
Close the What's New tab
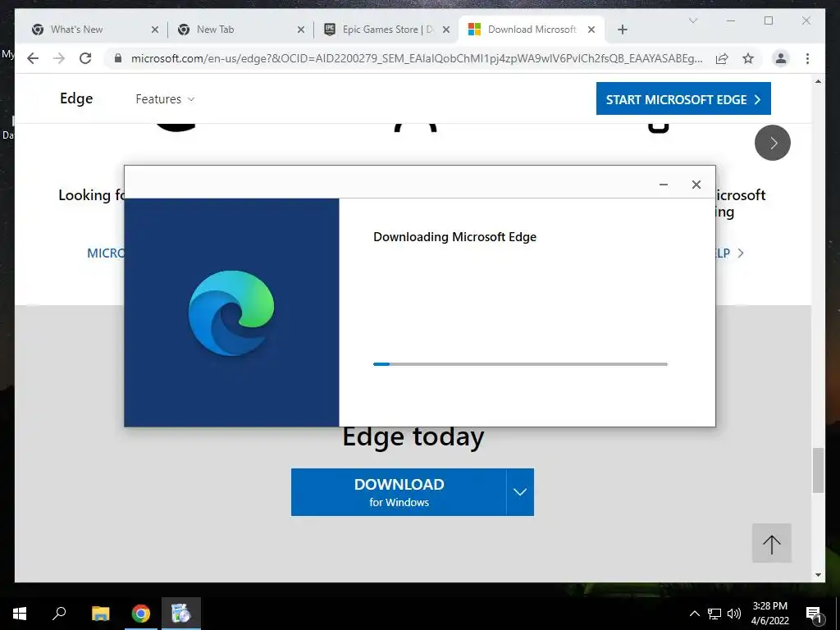point(155,30)
